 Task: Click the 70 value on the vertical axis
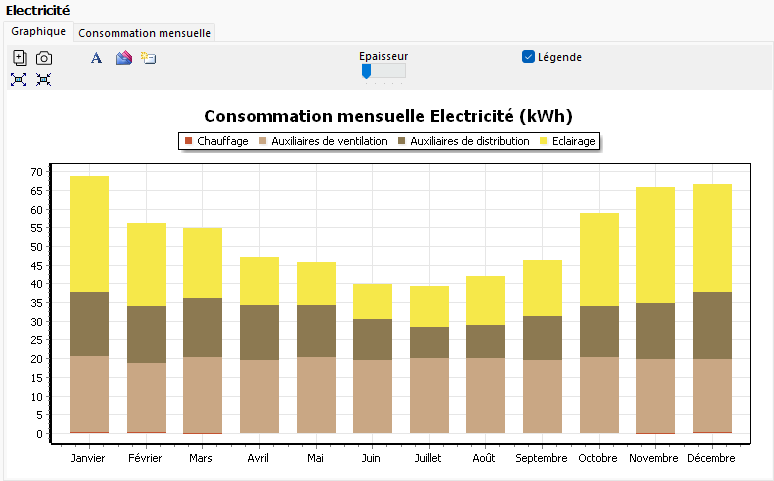point(37,172)
